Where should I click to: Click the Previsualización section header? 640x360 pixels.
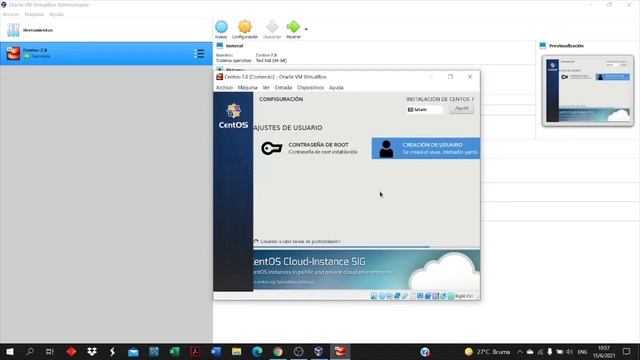pyautogui.click(x=566, y=46)
